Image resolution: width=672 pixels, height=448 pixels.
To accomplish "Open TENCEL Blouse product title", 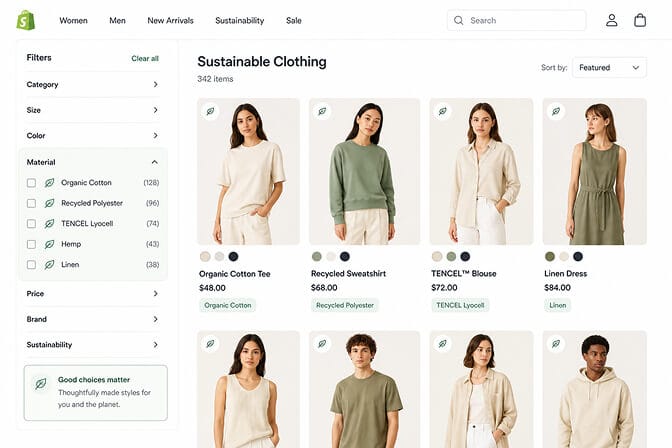I will click(464, 274).
